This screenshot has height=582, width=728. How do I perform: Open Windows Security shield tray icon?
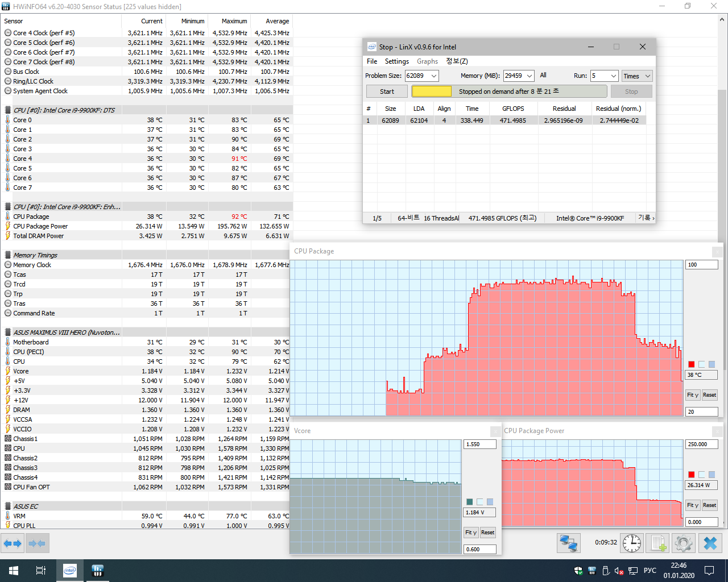pos(578,571)
